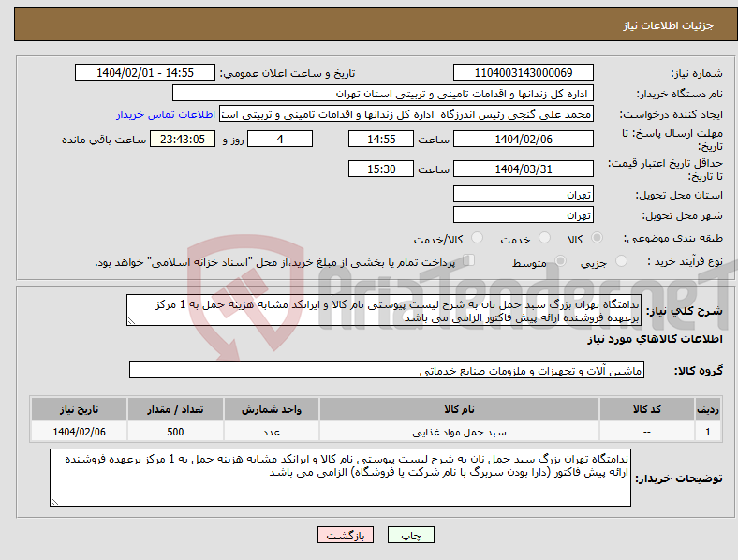Click the نوع فرآیند خرید label
The image size is (738, 560).
pos(685,261)
